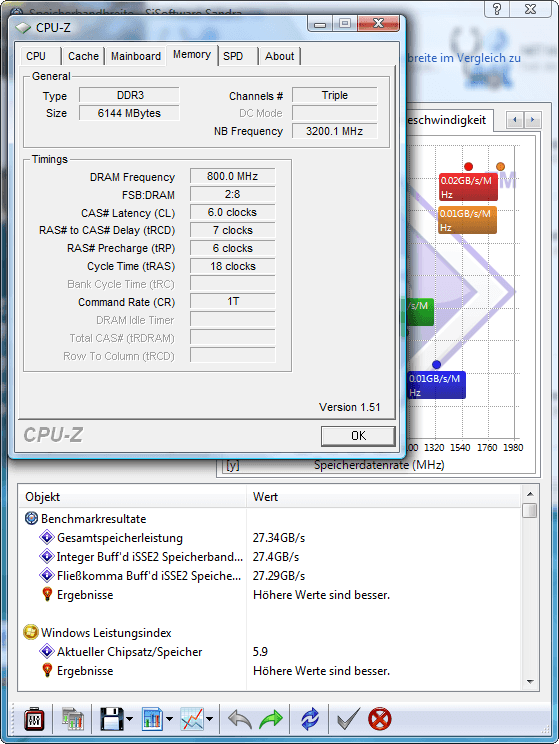The width and height of the screenshot is (559, 744).
Task: Click the blue 0.01GB/s/MHz chart label
Action: click(437, 385)
